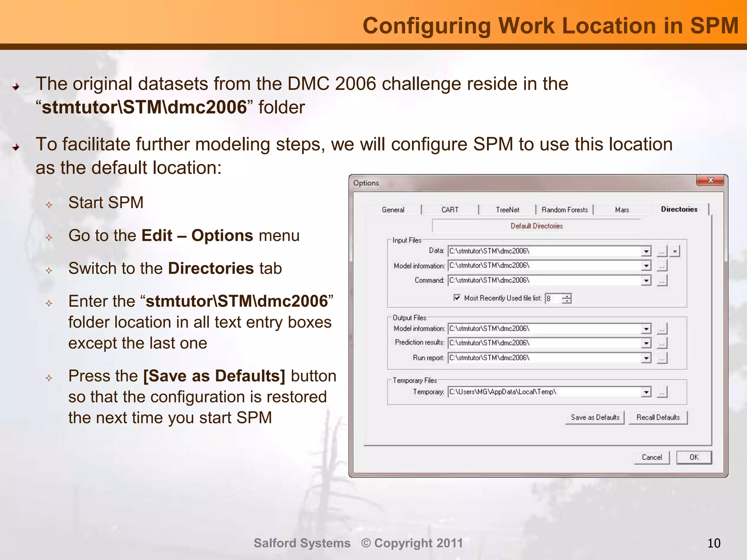Close the Options window
The height and width of the screenshot is (560, 747).
click(710, 180)
